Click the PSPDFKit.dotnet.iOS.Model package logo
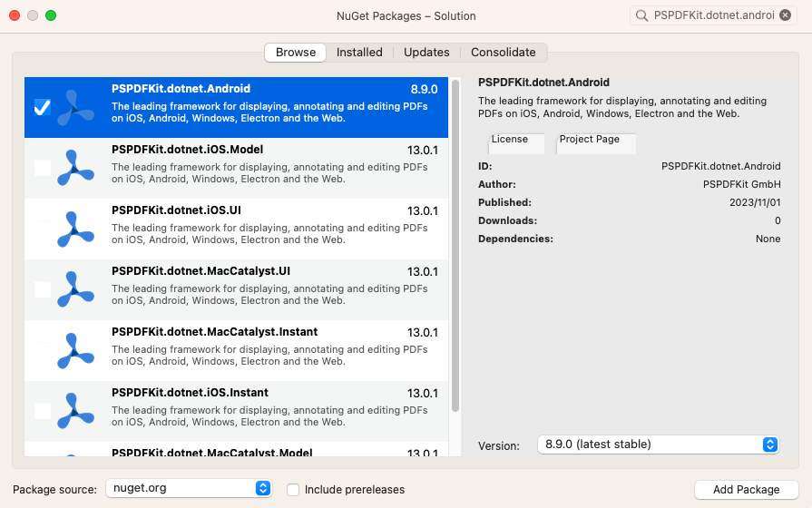Image resolution: width=812 pixels, height=508 pixels. [75, 169]
